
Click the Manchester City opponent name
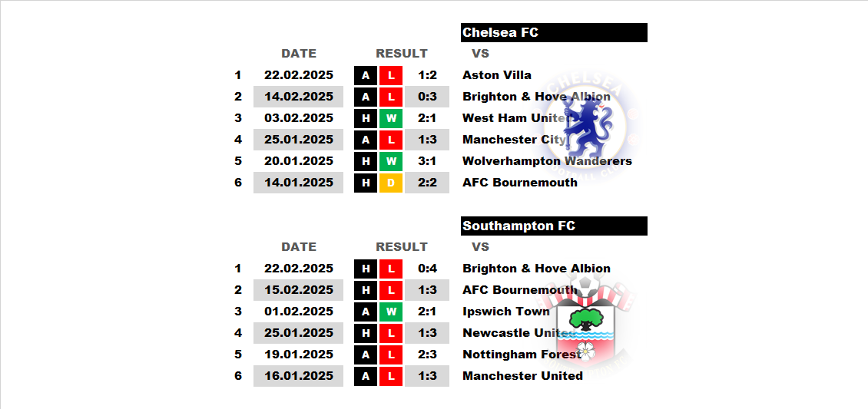514,140
